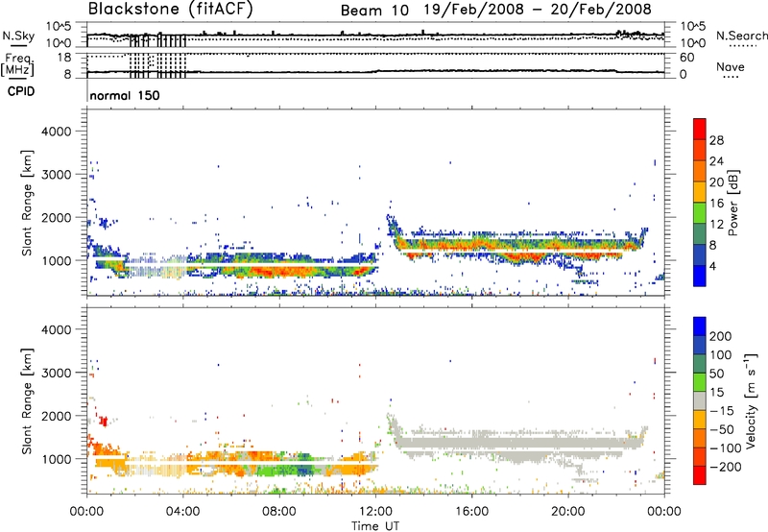Viewport: 768px width, 532px height.
Task: Click the 20:00 time axis label
Action: click(x=567, y=512)
